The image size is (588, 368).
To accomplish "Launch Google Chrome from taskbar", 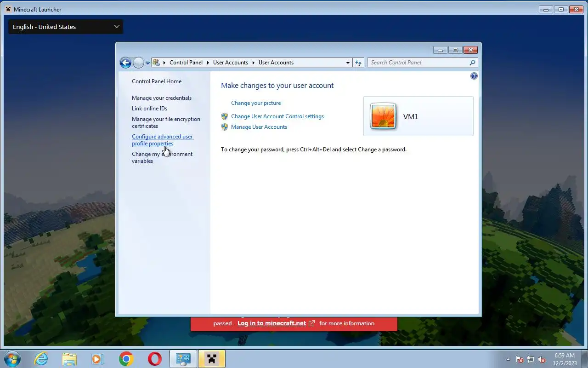I will (x=126, y=359).
